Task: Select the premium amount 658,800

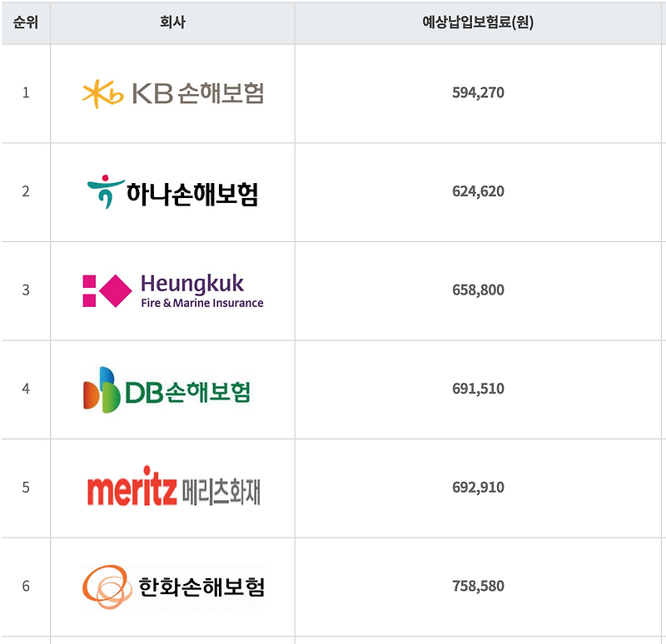Action: 478,290
